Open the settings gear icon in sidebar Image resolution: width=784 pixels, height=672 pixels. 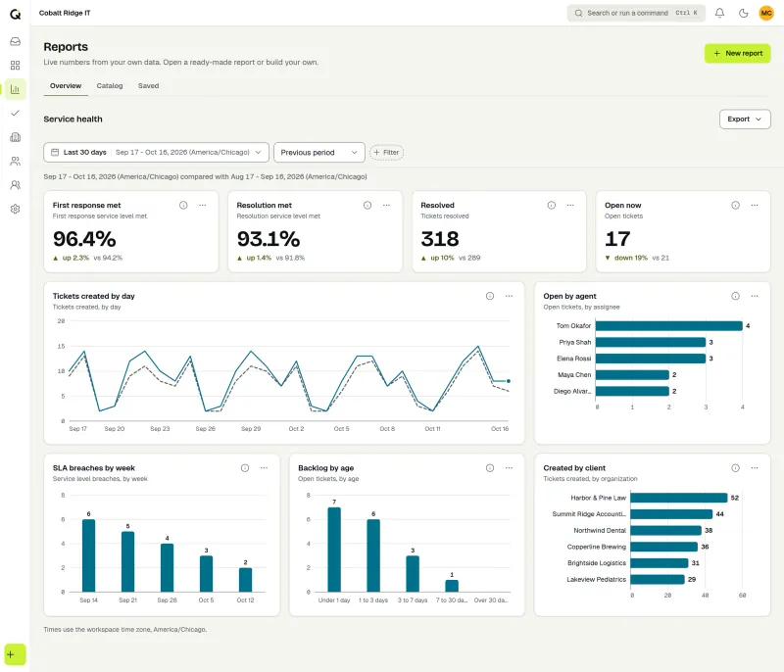pyautogui.click(x=16, y=209)
